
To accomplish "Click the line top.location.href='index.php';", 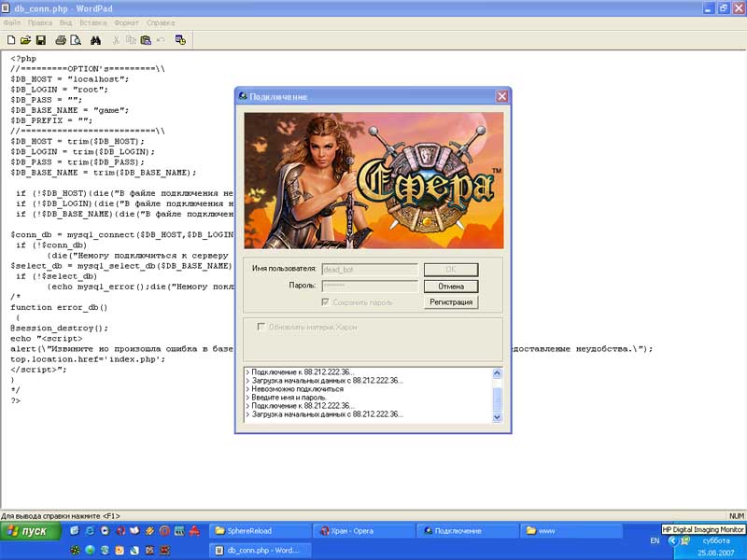I will (88, 359).
